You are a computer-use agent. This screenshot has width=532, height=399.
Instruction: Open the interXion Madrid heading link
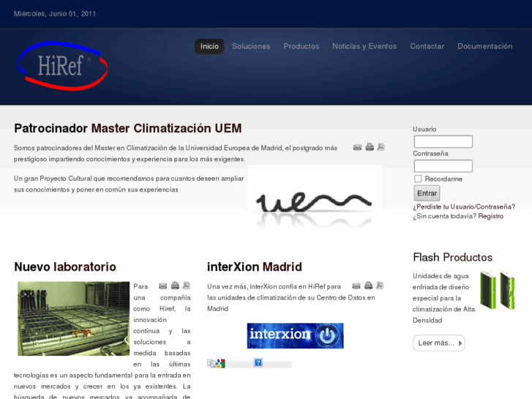pyautogui.click(x=255, y=267)
